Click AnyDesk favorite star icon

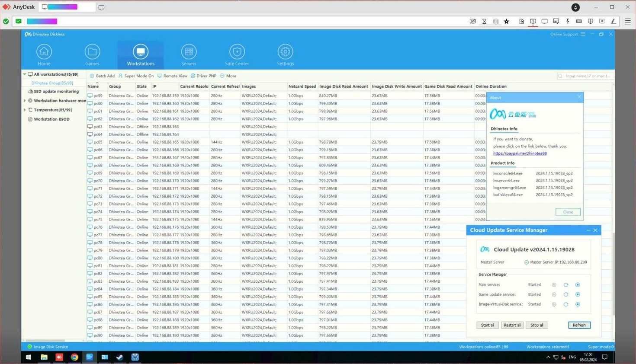pyautogui.click(x=507, y=21)
